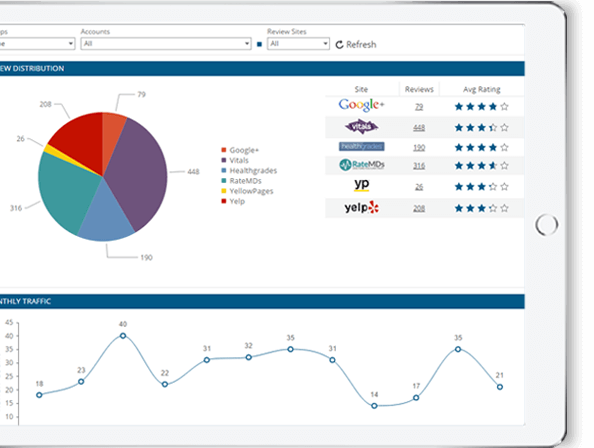The height and width of the screenshot is (448, 594).
Task: Toggle YellowPages legend swatch
Action: tap(224, 191)
